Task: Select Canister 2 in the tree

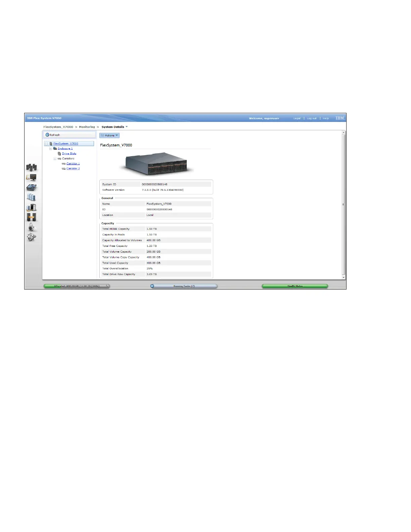Action: click(73, 169)
